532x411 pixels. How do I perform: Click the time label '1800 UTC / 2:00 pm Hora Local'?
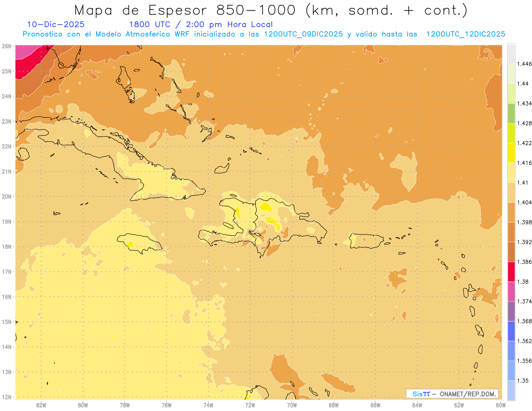tap(201, 24)
